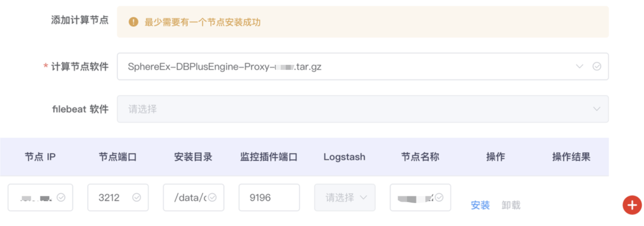Open the filebeat 软件 dropdown
This screenshot has height=226, width=644.
(362, 109)
